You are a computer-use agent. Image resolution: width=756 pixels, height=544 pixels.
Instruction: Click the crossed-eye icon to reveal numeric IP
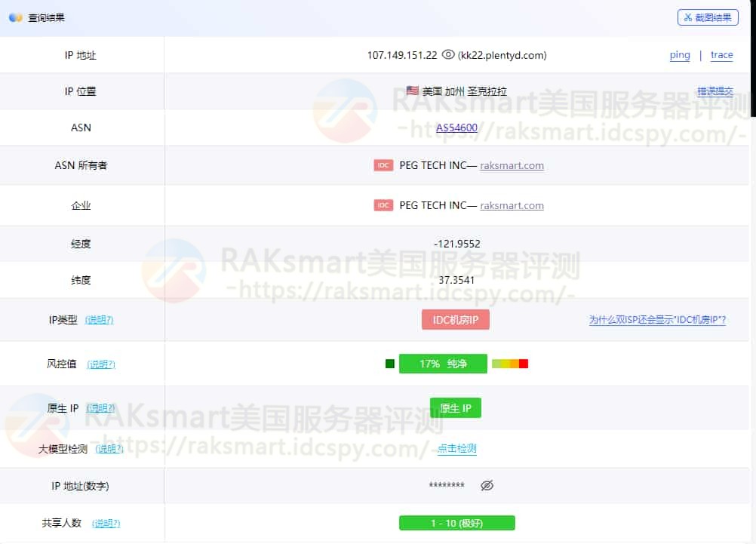(x=487, y=486)
